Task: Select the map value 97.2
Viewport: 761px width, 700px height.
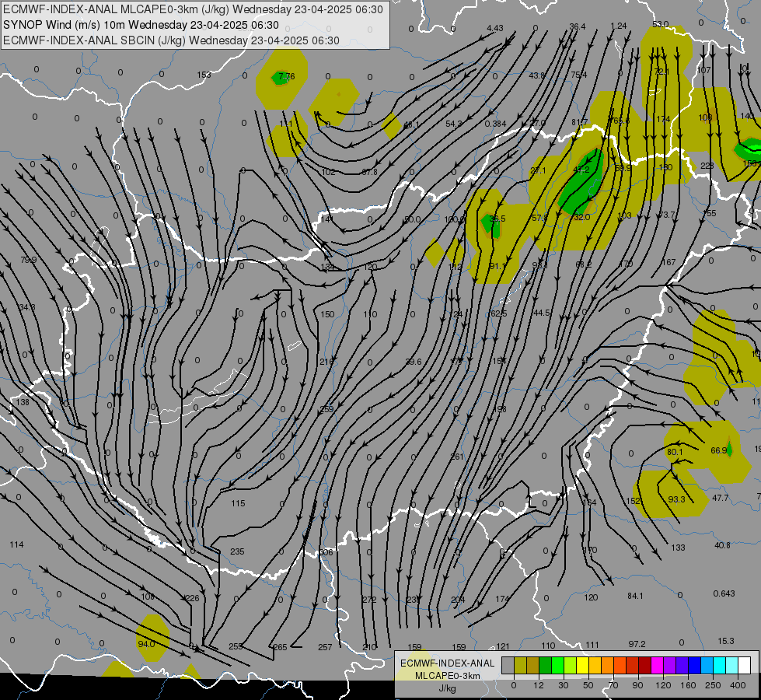Action: (x=637, y=644)
